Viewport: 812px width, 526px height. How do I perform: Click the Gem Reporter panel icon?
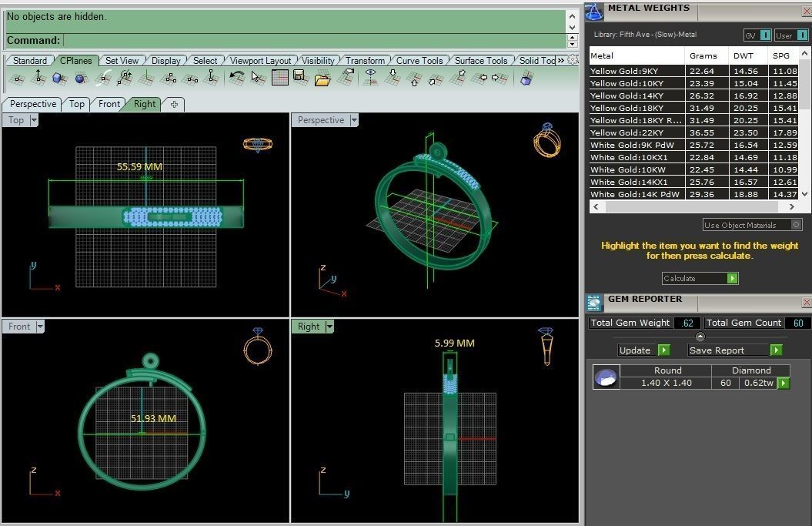point(594,303)
